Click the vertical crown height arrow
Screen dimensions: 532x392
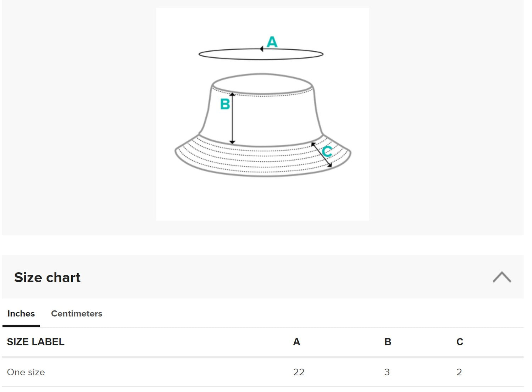click(x=232, y=121)
